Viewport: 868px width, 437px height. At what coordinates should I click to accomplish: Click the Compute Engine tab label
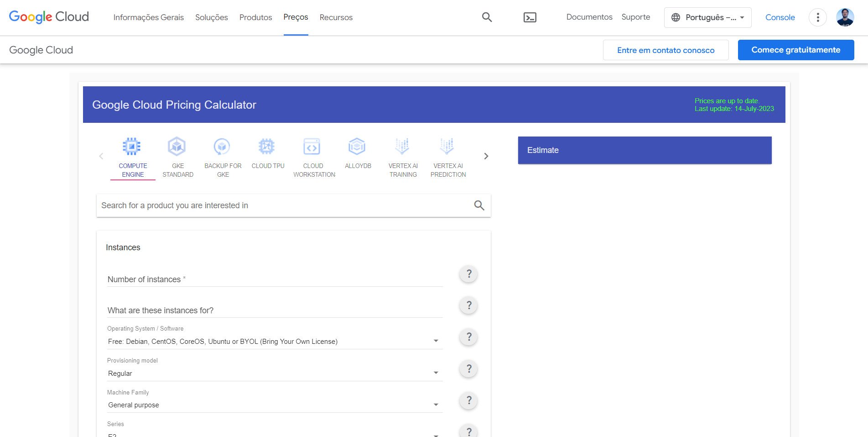(133, 170)
